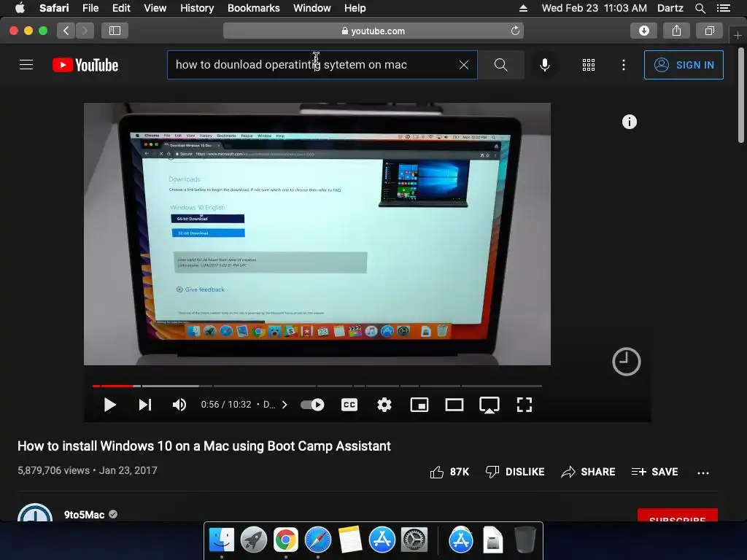The height and width of the screenshot is (560, 747).
Task: Like the video (87K)
Action: [449, 472]
